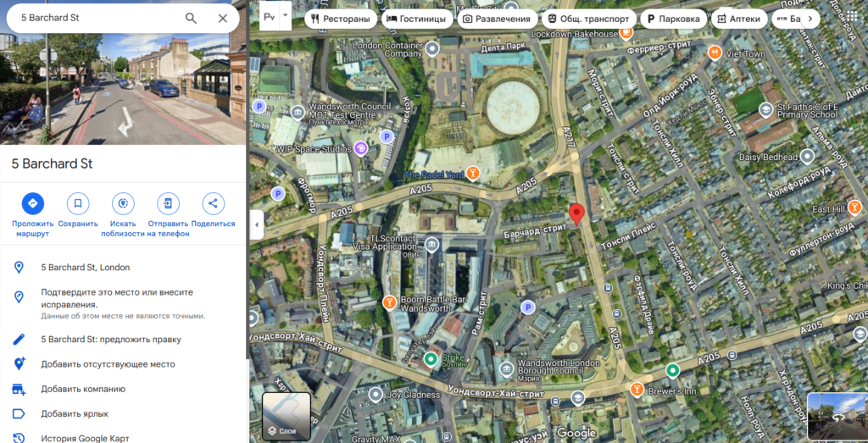Click the red location pin on map
The image size is (868, 443).
(x=576, y=214)
